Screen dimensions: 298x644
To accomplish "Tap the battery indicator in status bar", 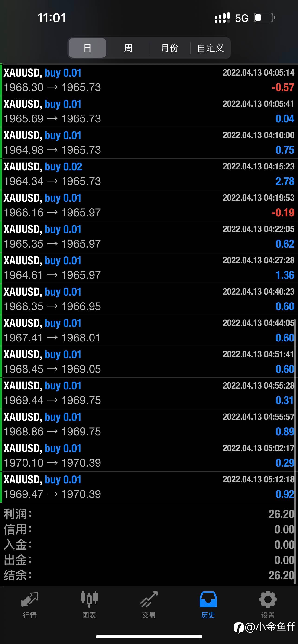I will pos(265,18).
